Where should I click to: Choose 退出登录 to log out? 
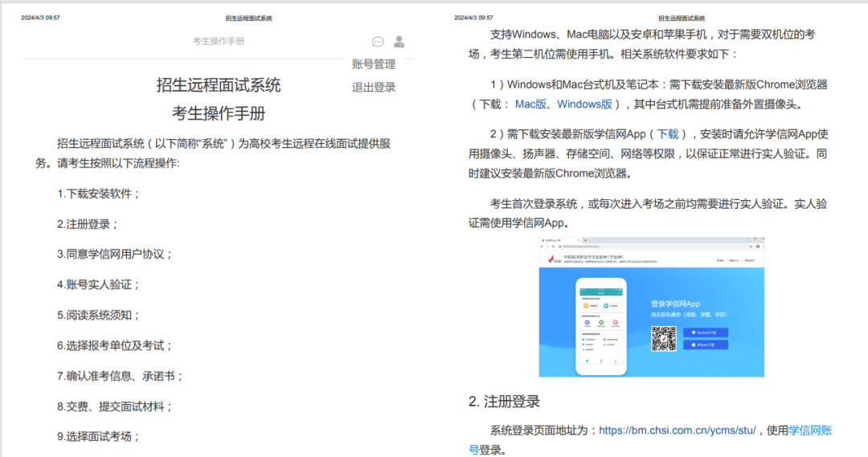click(x=374, y=88)
